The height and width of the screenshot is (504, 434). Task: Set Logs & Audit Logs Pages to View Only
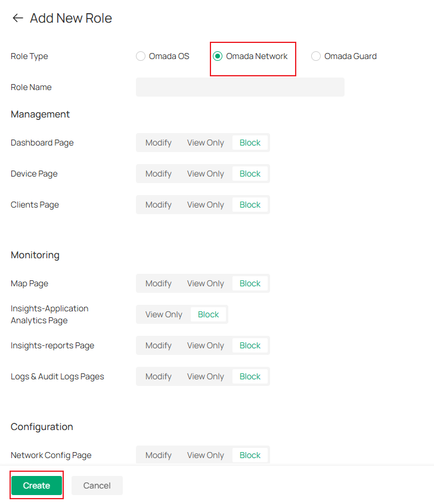[x=206, y=376]
